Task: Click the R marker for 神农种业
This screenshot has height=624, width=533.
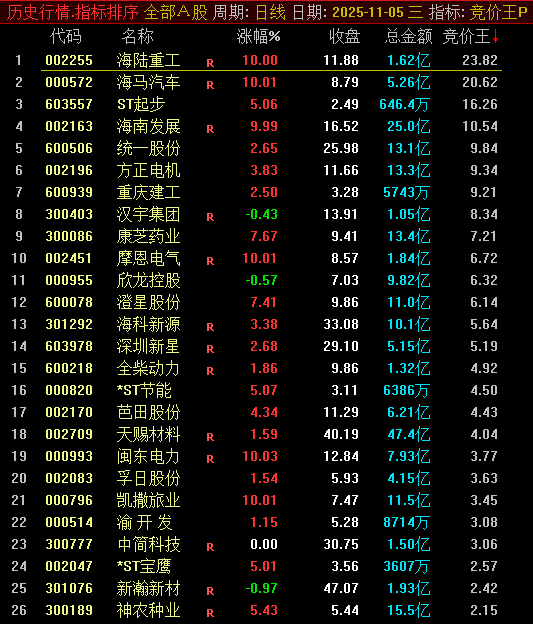Action: pos(210,613)
